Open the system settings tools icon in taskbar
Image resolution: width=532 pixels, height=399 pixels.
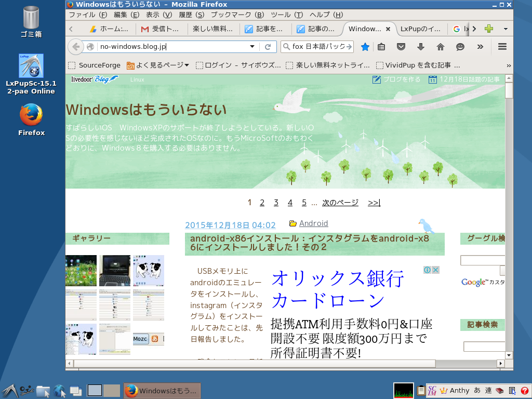(26, 391)
